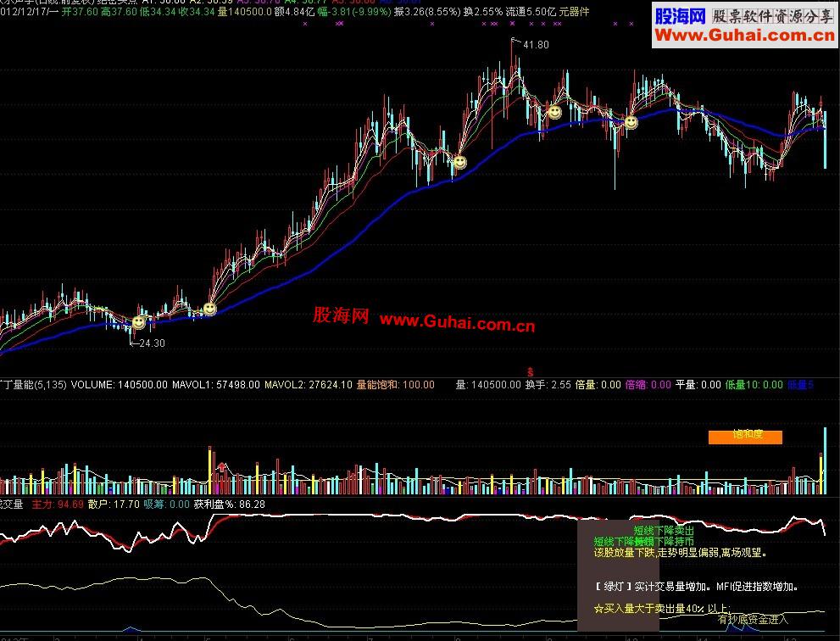Click the 倍缩: 0.00 readout
Viewport: 840px width, 641px height.
click(x=648, y=385)
